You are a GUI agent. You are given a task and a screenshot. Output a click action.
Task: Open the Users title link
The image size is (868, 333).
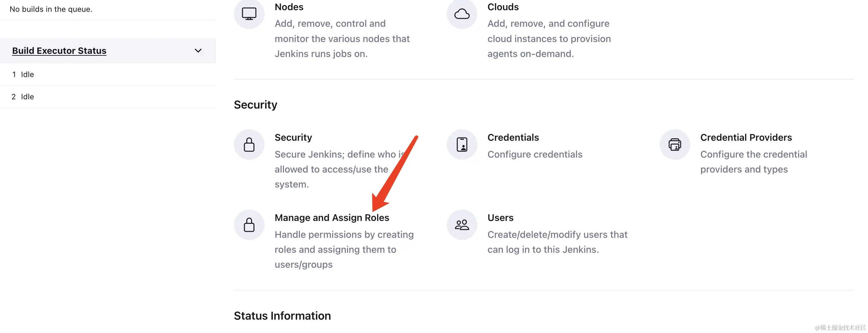point(500,218)
